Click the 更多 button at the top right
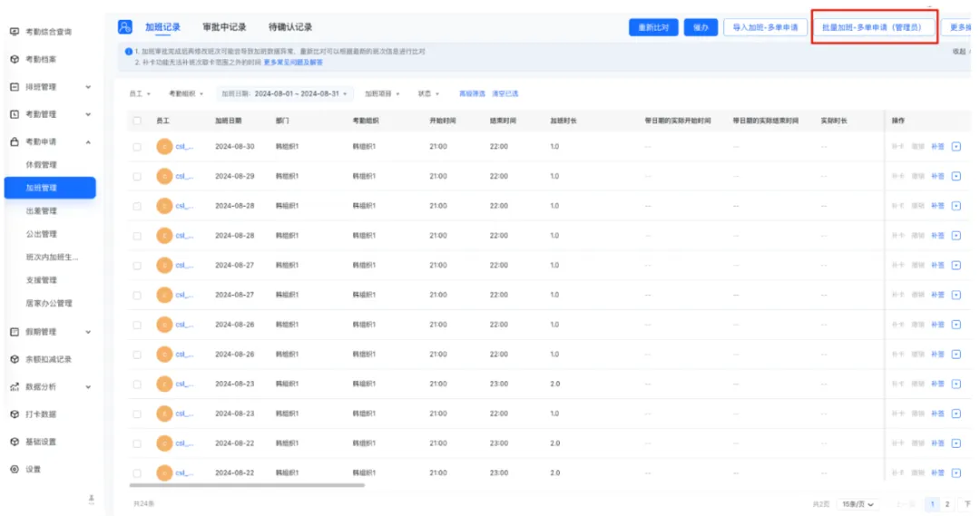Image resolution: width=980 pixels, height=516 pixels. click(x=959, y=27)
